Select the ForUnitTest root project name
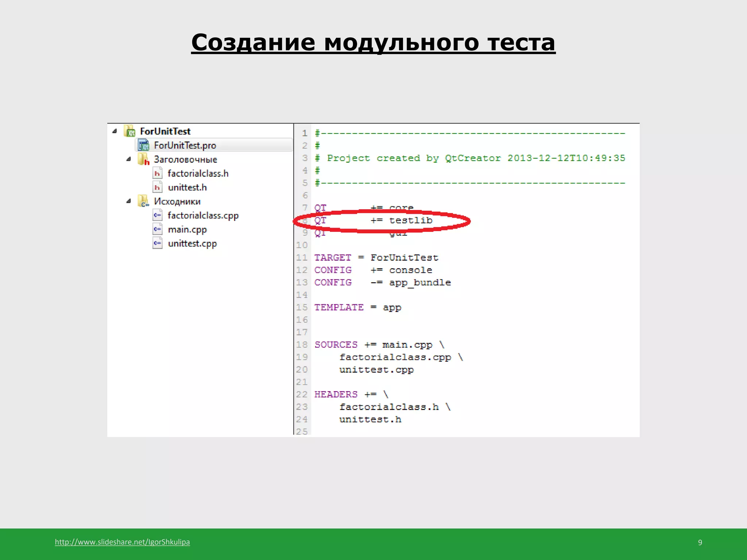Screen dimensions: 747x560 [x=165, y=131]
